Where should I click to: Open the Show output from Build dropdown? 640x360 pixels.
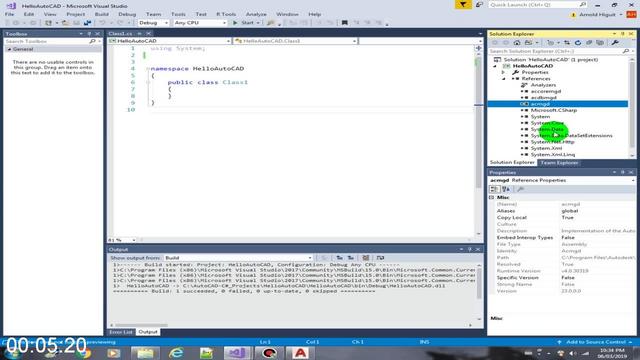pyautogui.click(x=238, y=258)
